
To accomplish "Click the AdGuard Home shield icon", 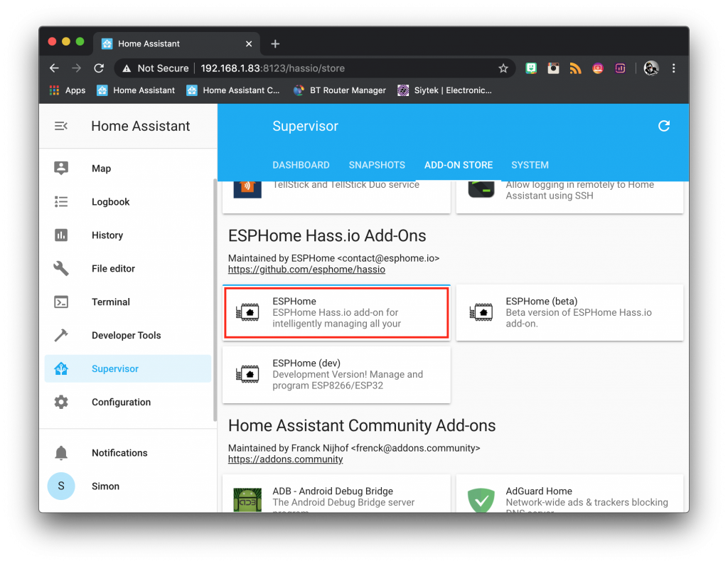I will pyautogui.click(x=481, y=500).
